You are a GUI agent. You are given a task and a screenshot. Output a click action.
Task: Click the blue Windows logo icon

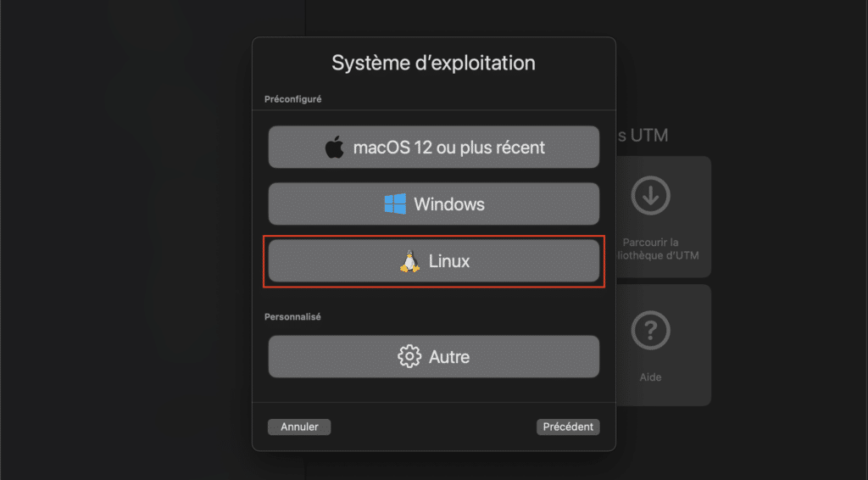point(395,204)
